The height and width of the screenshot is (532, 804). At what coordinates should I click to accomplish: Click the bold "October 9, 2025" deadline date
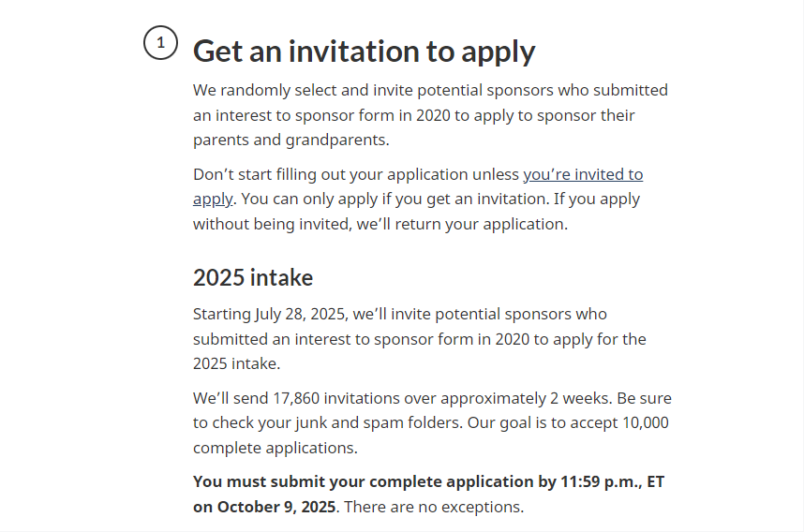(x=276, y=507)
